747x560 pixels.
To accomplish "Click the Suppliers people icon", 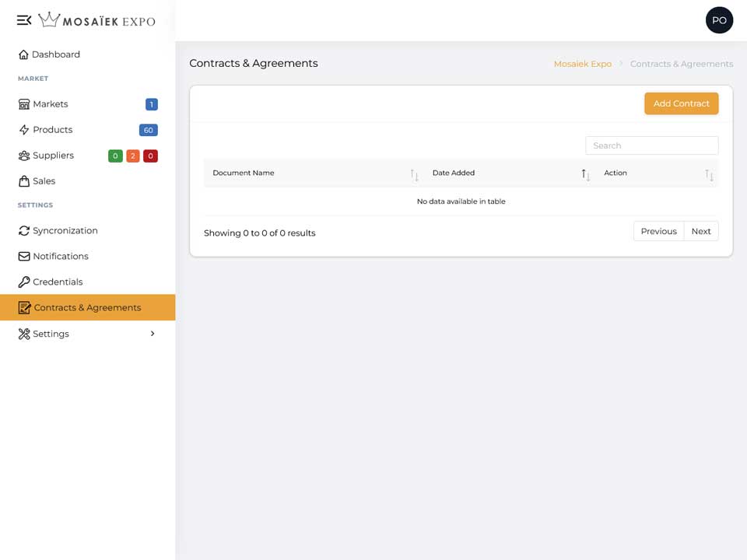I will 24,156.
